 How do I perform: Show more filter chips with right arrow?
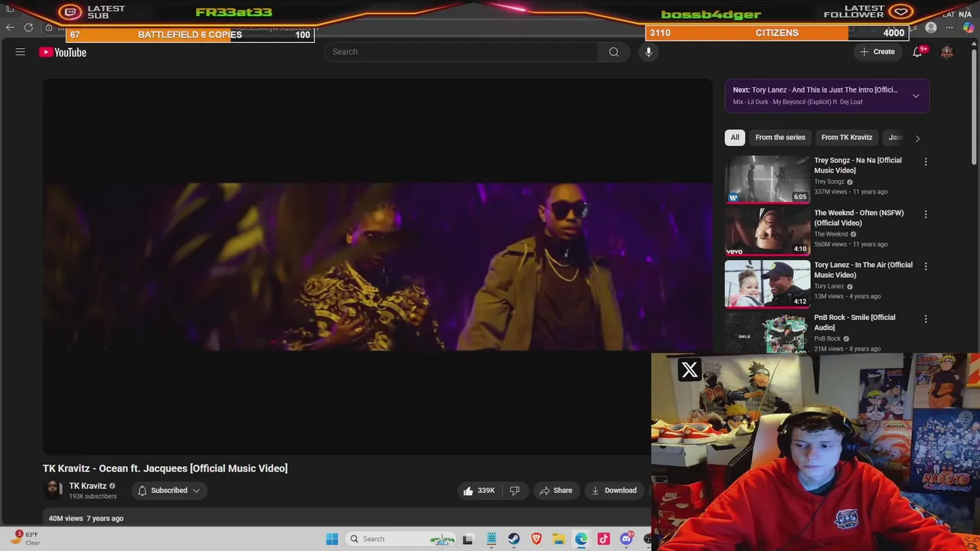[917, 139]
